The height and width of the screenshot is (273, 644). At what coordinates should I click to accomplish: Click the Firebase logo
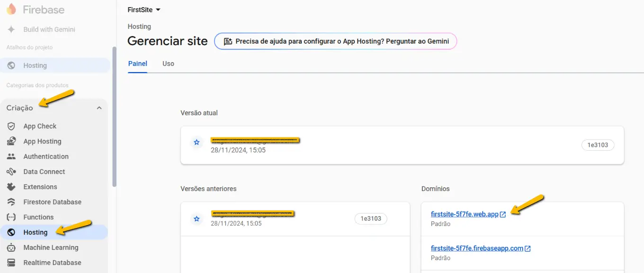11,9
